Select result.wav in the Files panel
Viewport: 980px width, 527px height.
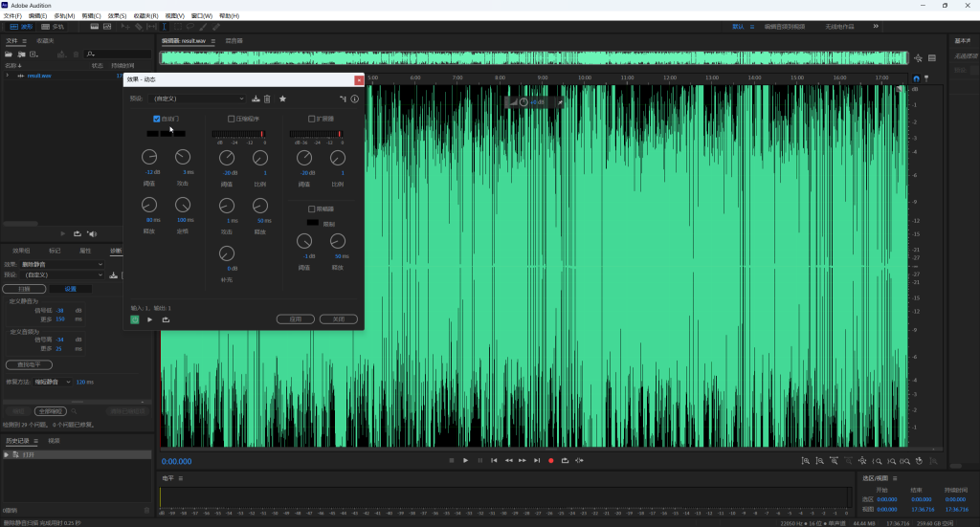point(38,76)
